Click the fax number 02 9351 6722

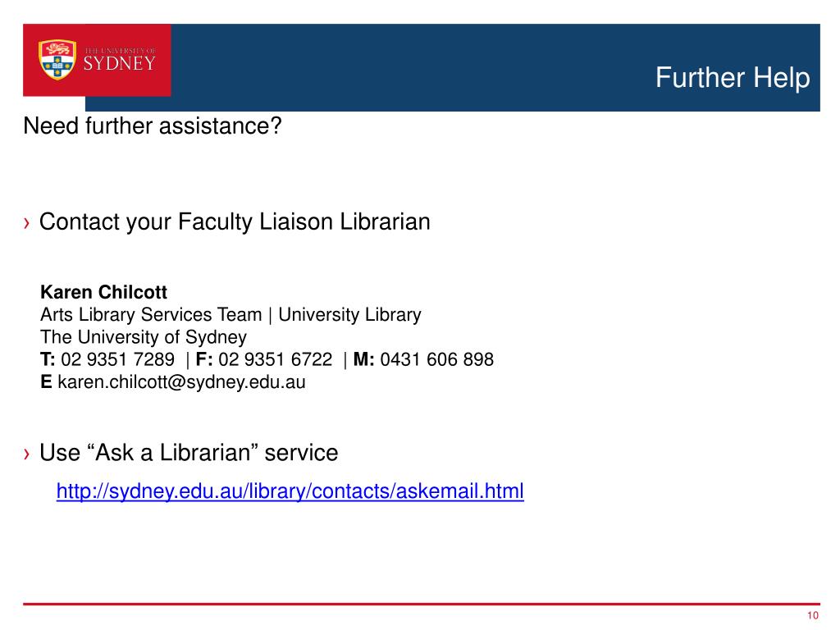tap(276, 359)
